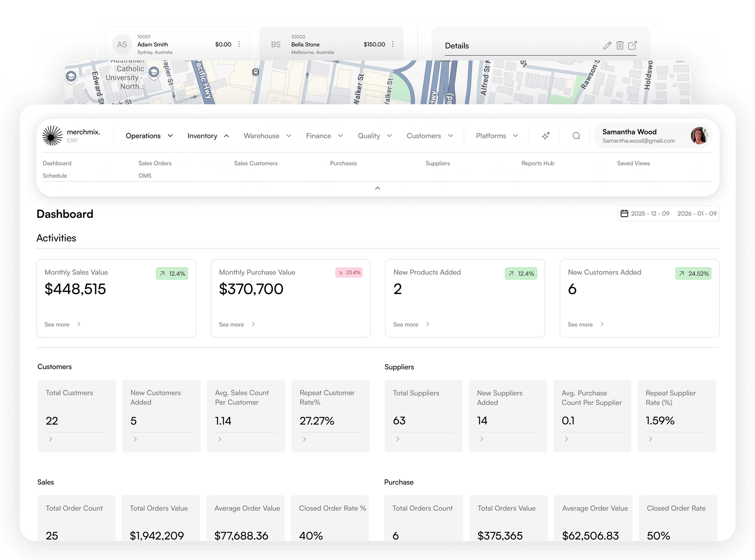Click the pencil edit icon in Details
This screenshot has height=560, width=755.
tap(607, 46)
